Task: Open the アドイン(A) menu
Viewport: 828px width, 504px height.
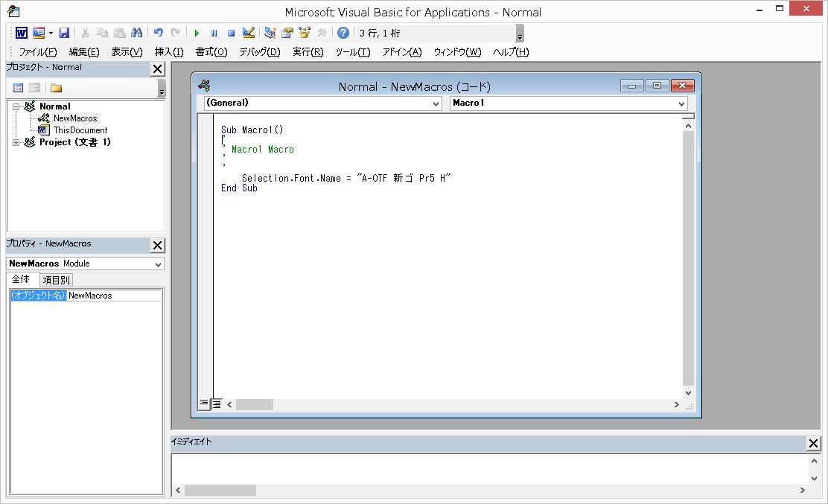Action: click(402, 51)
